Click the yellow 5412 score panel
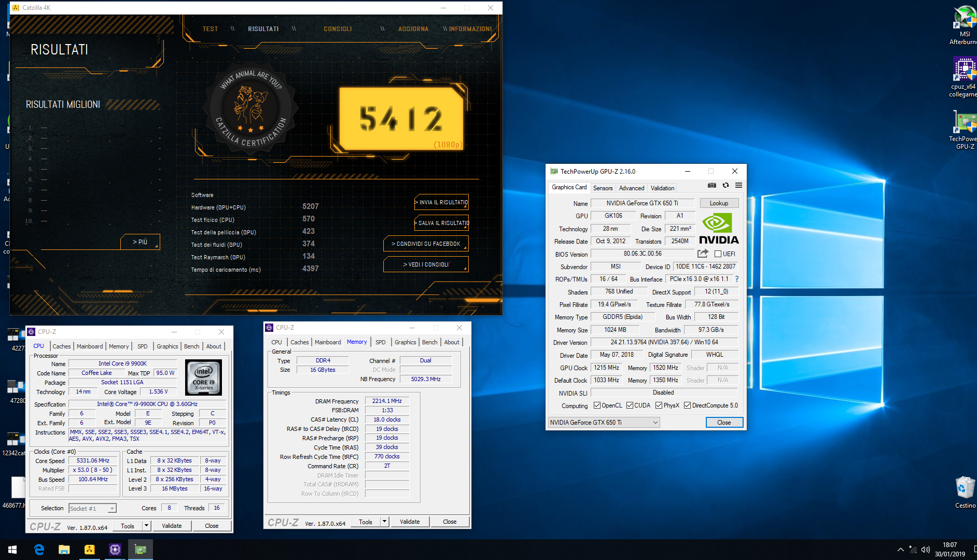The image size is (977, 560). (401, 118)
